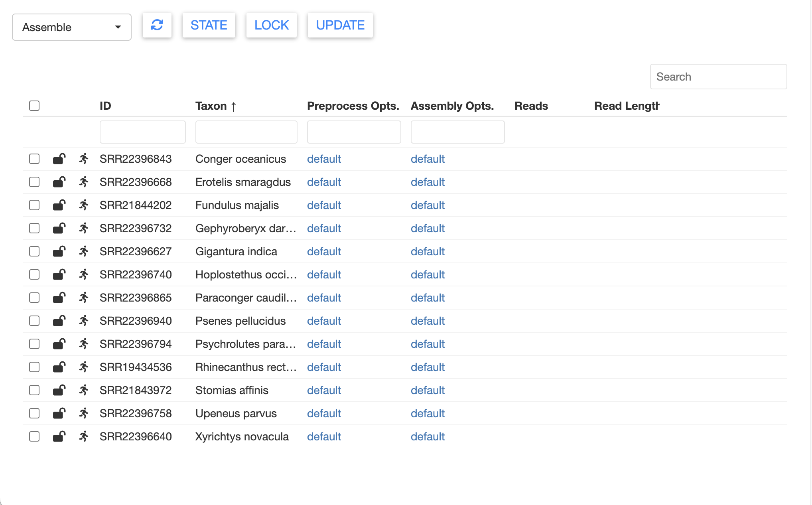Click the running figure icon for SRR22396627
Screen dimensions: 812x505
[84, 251]
